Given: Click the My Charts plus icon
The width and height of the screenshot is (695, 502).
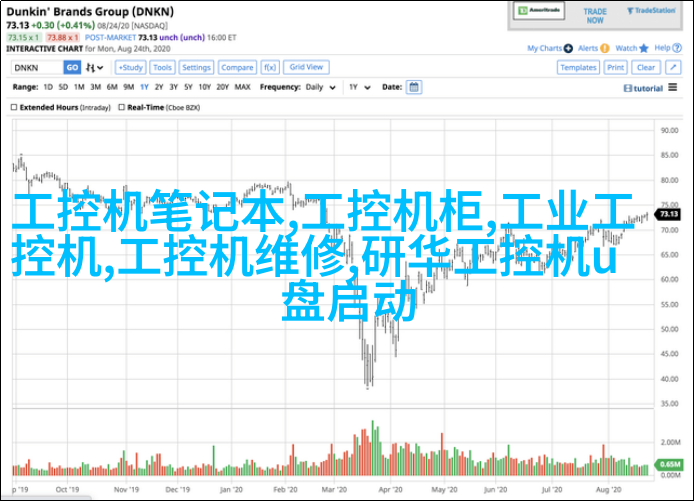Looking at the screenshot, I should pos(568,48).
